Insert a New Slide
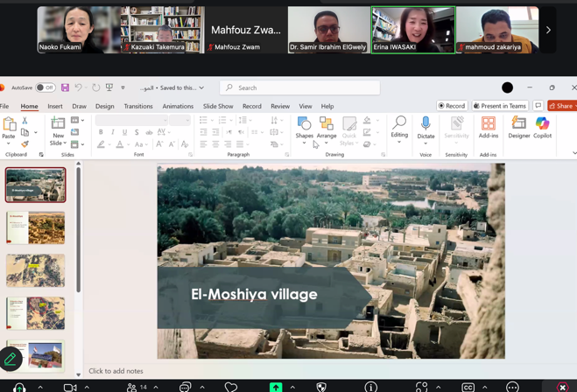 click(x=58, y=124)
